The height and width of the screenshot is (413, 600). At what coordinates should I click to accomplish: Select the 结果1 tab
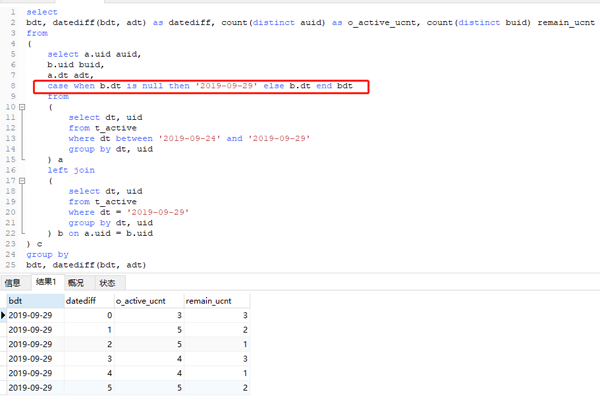click(46, 283)
